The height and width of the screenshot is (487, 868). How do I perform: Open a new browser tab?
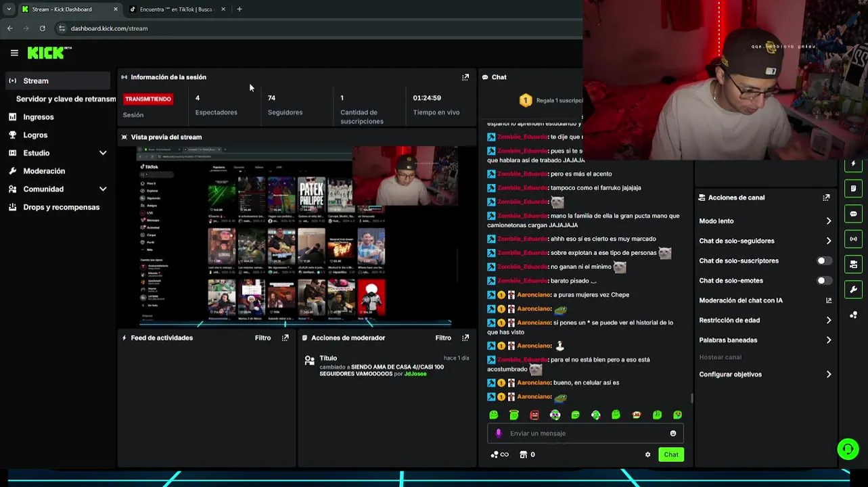239,9
